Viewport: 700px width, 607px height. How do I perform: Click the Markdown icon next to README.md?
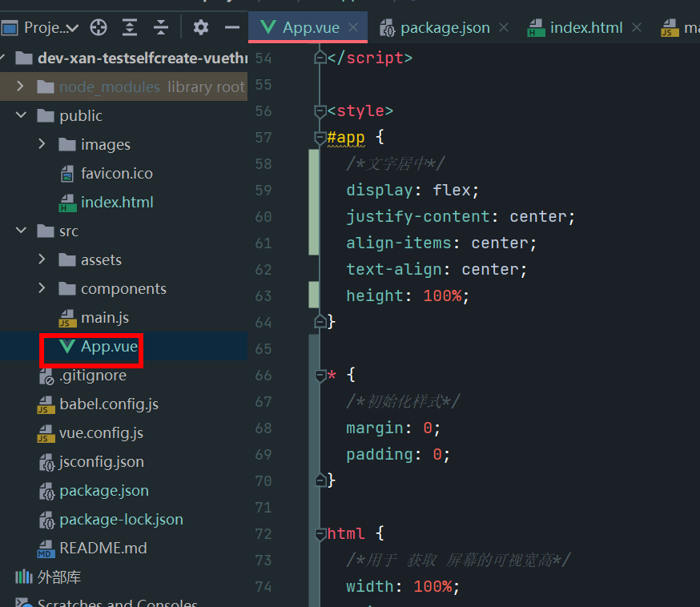[x=46, y=548]
